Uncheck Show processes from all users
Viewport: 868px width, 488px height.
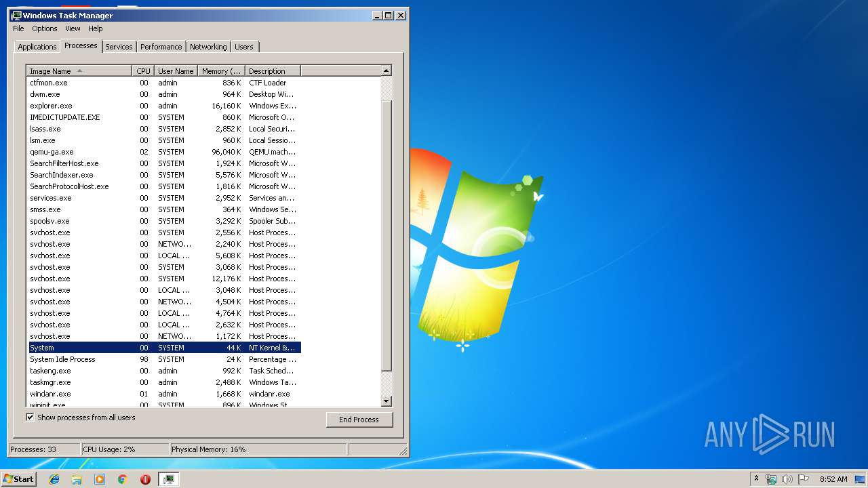(x=30, y=418)
